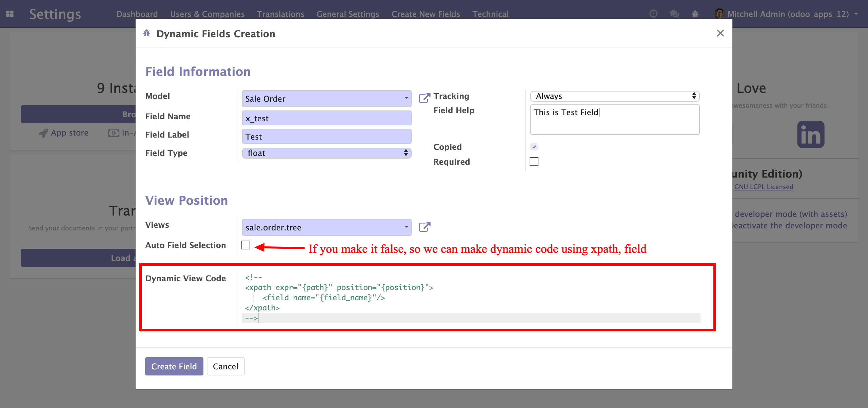The height and width of the screenshot is (408, 868).
Task: Open the Tracking dropdown set to Always
Action: tap(615, 96)
